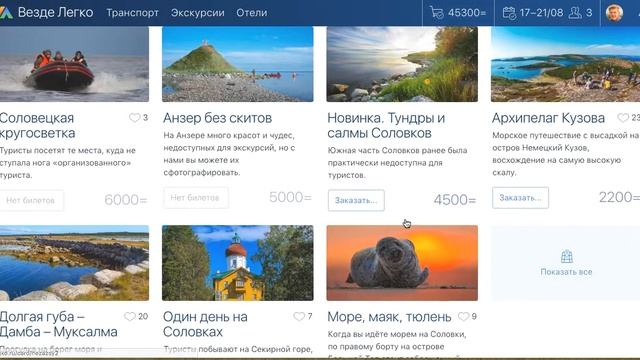Viewport: 640px width, 360px height.
Task: Click the 5000= price text
Action: (x=290, y=197)
